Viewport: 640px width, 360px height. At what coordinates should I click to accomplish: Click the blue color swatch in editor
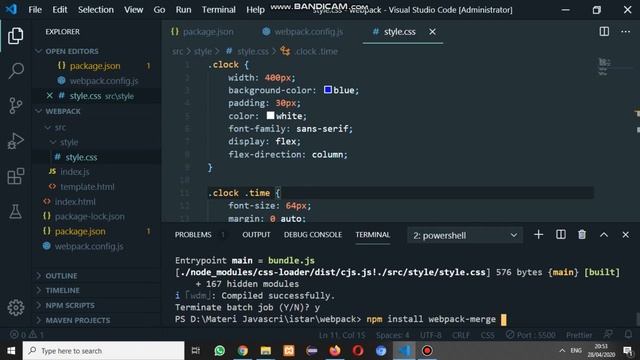tap(328, 90)
